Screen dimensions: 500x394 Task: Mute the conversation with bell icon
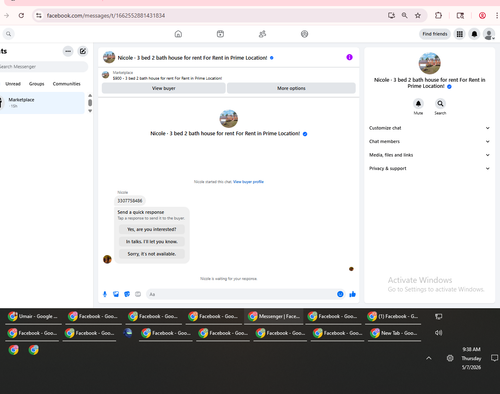pyautogui.click(x=418, y=103)
